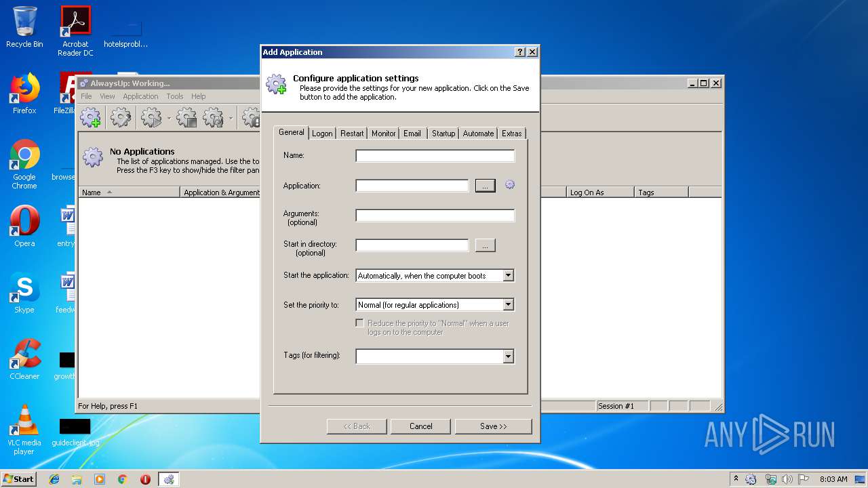The width and height of the screenshot is (868, 488).
Task: Open the File menu in AlwaysUp
Action: click(x=86, y=96)
